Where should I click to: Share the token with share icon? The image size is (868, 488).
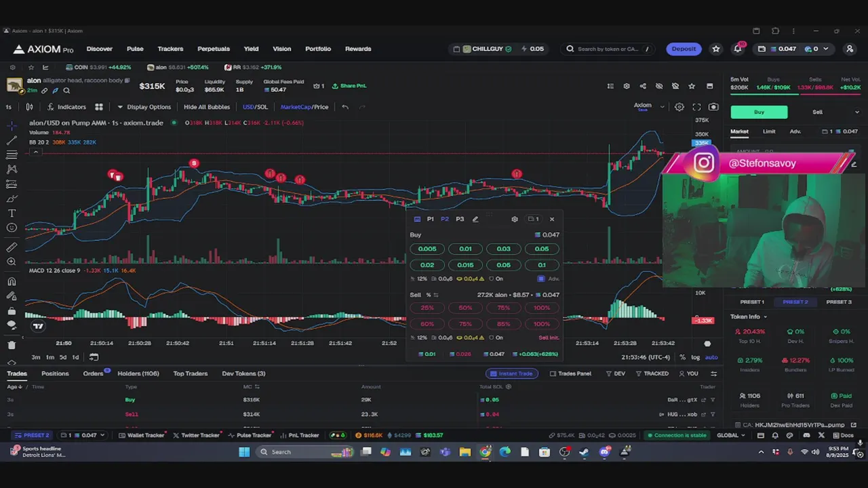643,86
